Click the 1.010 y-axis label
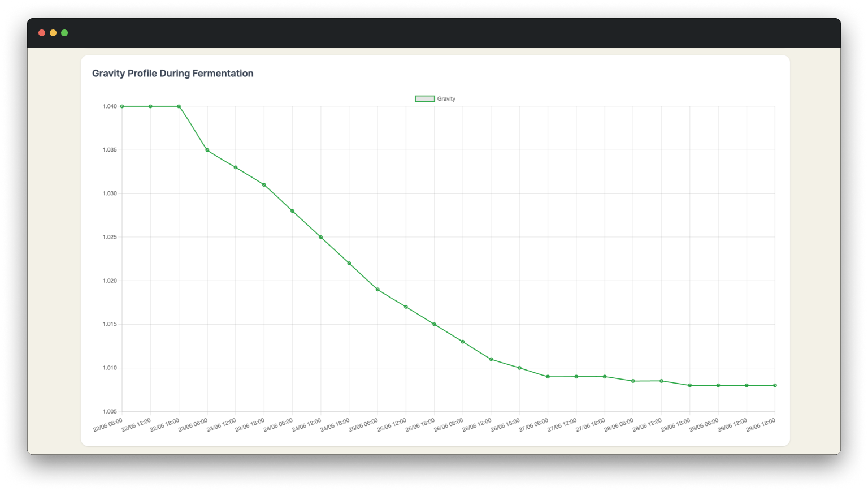This screenshot has height=491, width=868. point(110,368)
